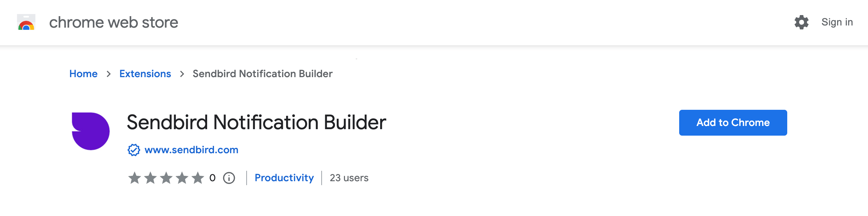868x216 pixels.
Task: Go to Home breadcrumb link
Action: pyautogui.click(x=83, y=74)
